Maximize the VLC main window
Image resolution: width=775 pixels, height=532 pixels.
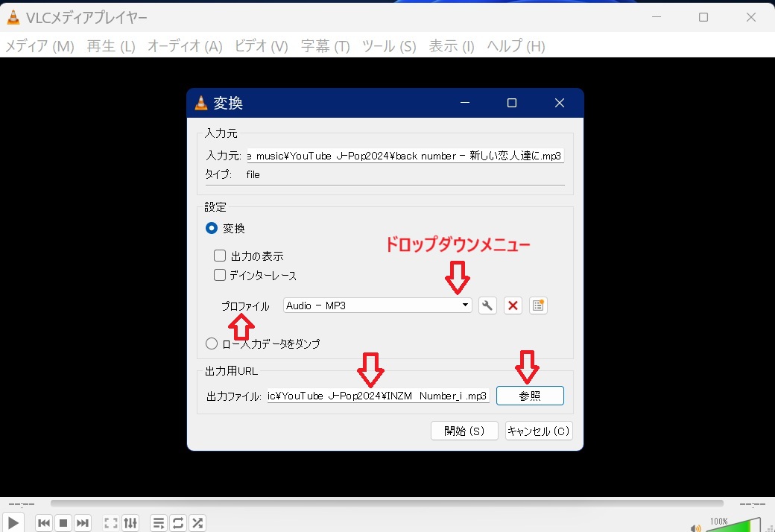click(703, 17)
